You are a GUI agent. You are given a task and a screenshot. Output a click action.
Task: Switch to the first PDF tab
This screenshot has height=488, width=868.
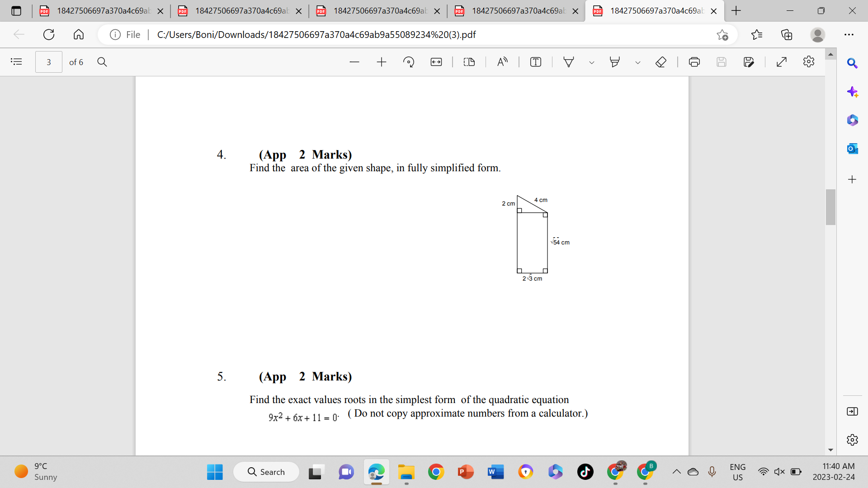point(102,11)
